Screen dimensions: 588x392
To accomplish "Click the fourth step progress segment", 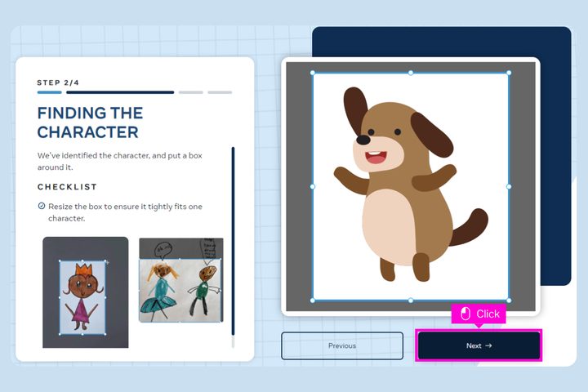I will 220,92.
